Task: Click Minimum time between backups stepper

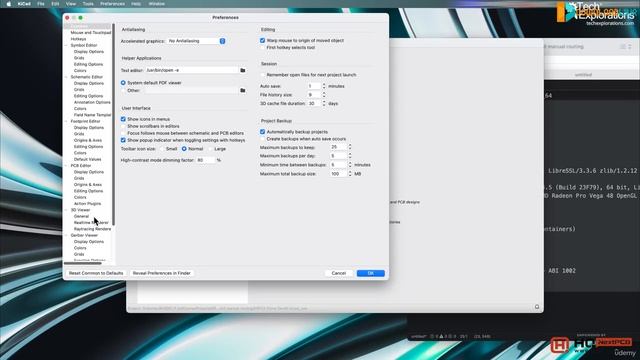Action: point(350,165)
